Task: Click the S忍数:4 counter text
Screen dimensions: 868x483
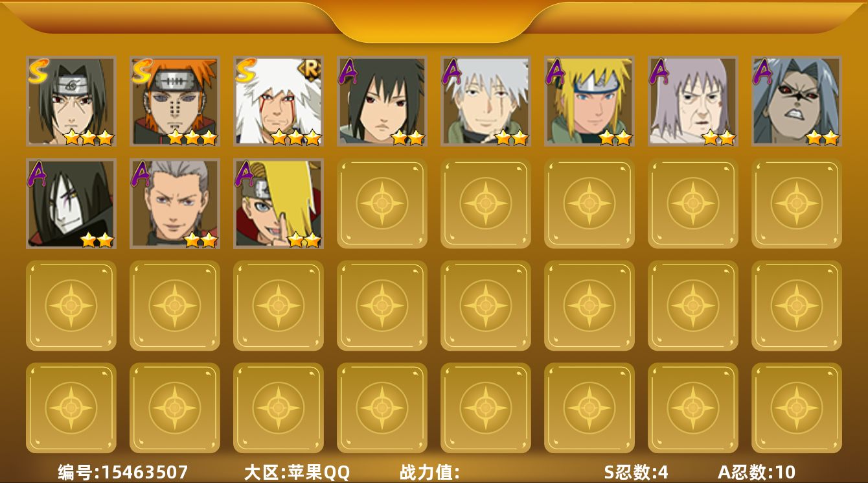Action: click(636, 472)
